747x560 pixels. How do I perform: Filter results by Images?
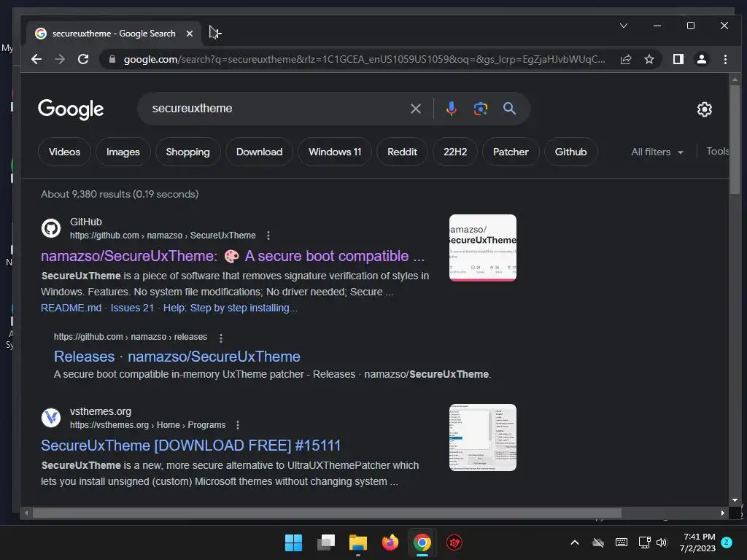pos(123,152)
